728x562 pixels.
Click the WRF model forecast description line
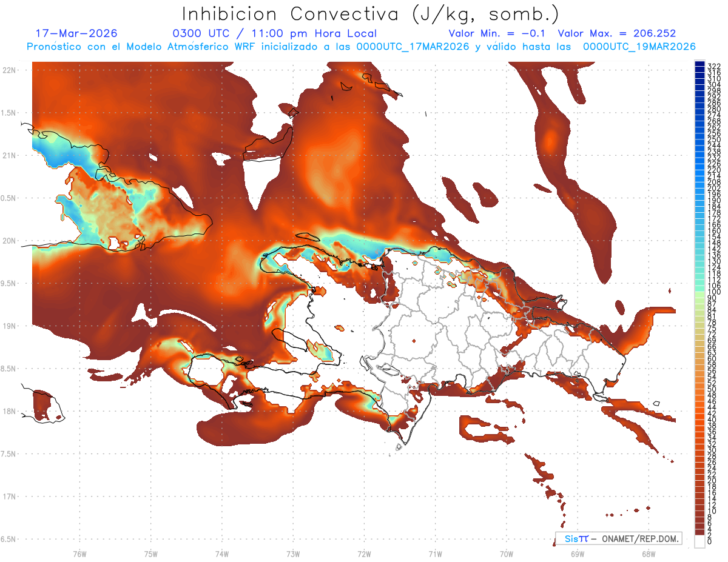pos(361,47)
